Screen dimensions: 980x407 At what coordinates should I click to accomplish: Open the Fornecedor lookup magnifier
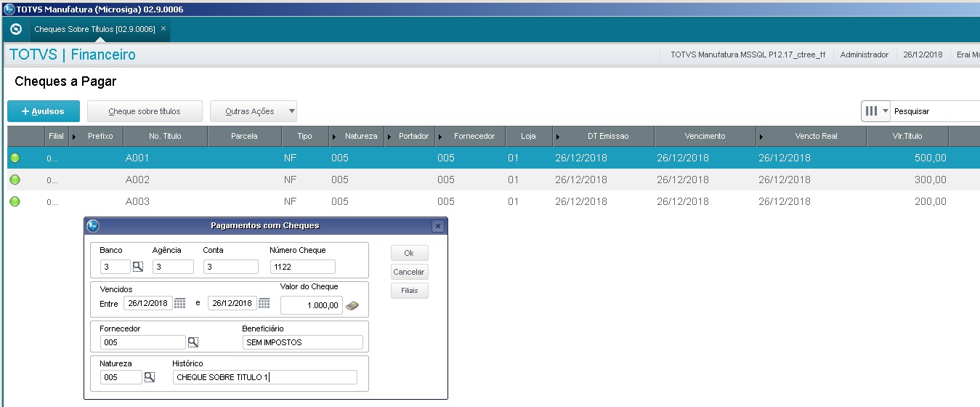tap(193, 342)
